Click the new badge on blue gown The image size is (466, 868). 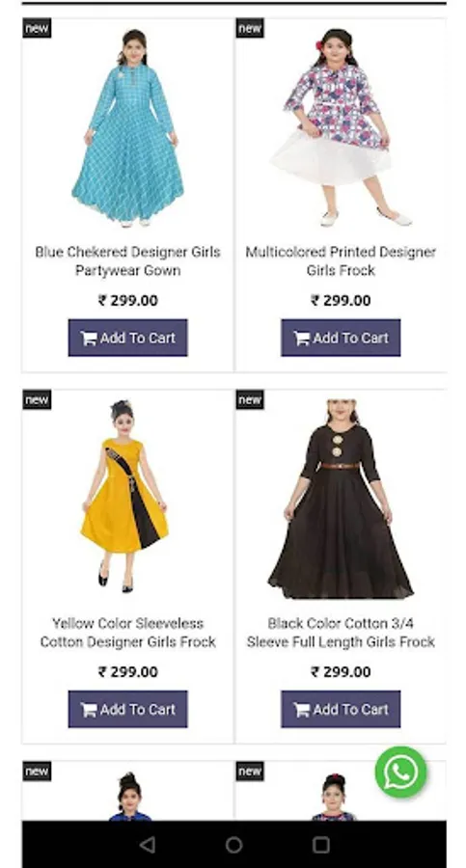click(x=37, y=28)
